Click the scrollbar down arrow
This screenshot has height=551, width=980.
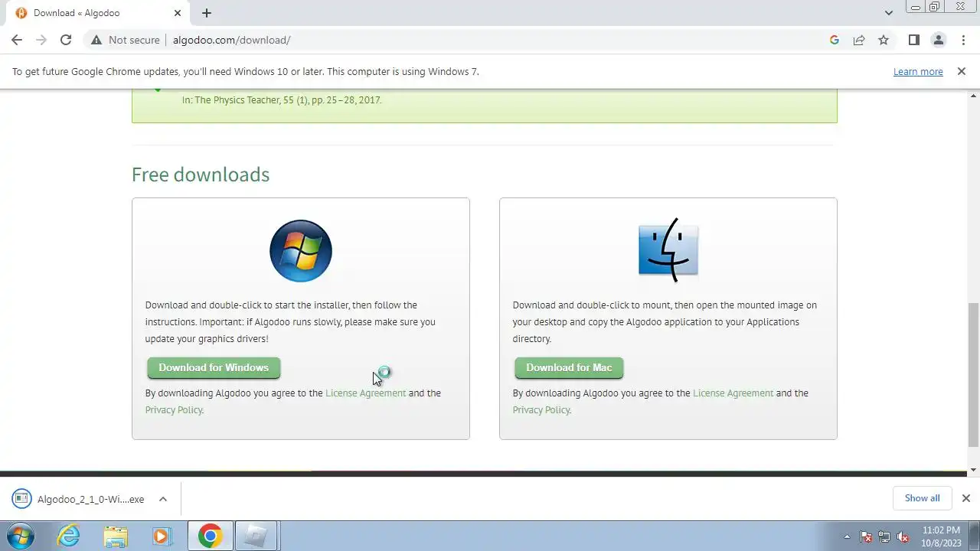973,469
